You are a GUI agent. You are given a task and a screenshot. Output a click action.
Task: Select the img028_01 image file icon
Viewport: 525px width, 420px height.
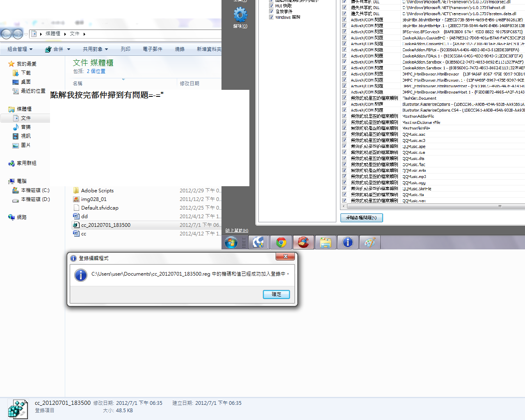click(x=76, y=199)
